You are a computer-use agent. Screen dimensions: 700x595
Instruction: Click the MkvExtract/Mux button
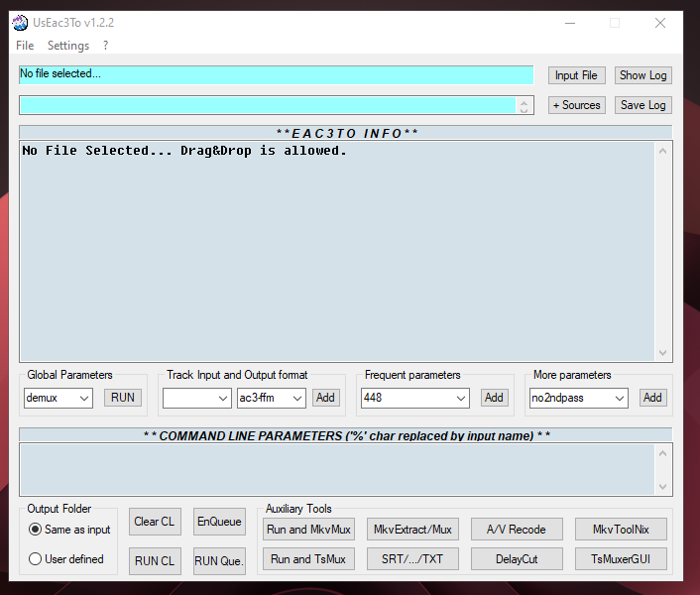coord(412,530)
